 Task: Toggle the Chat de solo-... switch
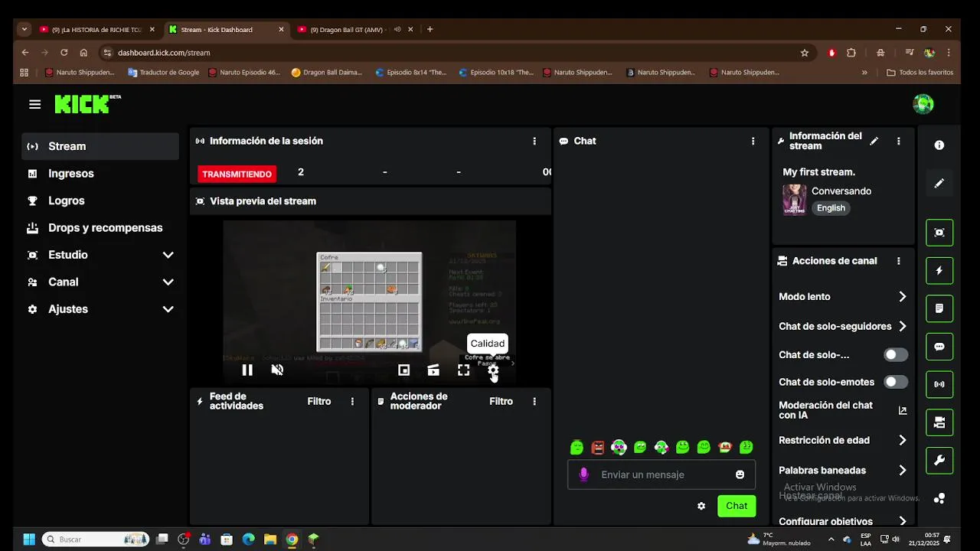point(896,355)
